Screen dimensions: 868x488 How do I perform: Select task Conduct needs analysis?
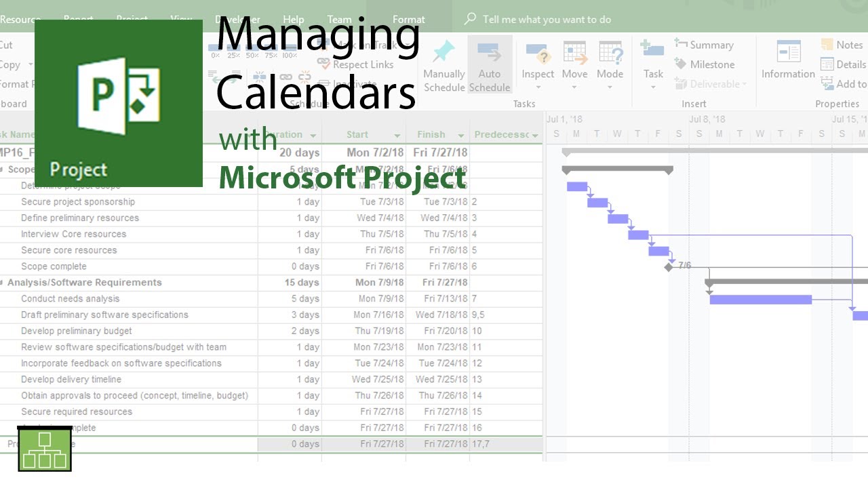[70, 299]
